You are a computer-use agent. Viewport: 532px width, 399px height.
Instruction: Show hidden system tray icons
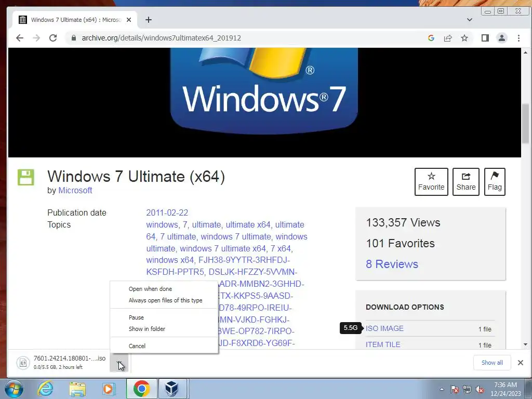point(442,390)
